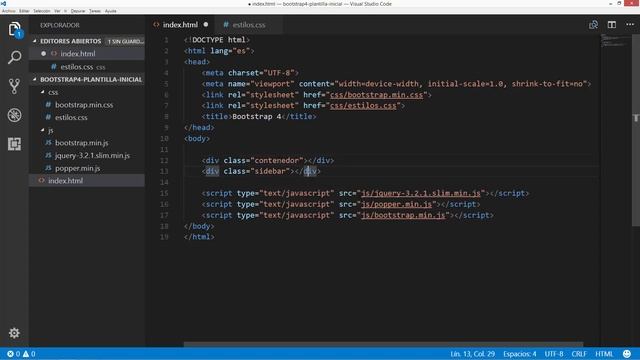
Task: Open the Selección menu
Action: coord(42,11)
